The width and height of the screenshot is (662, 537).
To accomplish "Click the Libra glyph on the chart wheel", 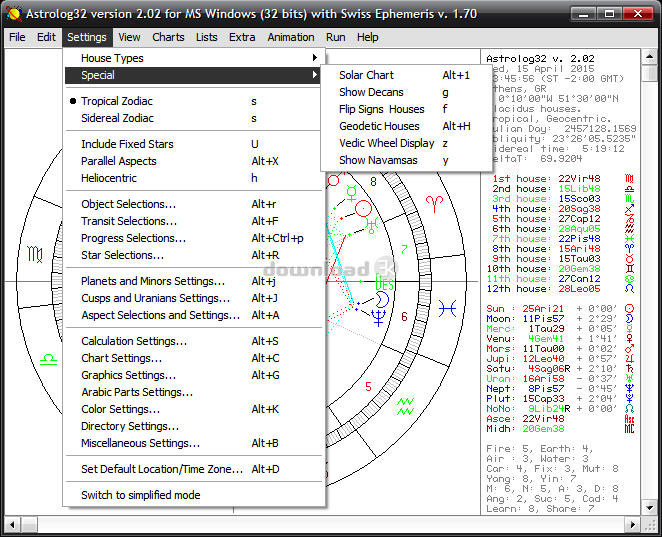I will [x=48, y=360].
